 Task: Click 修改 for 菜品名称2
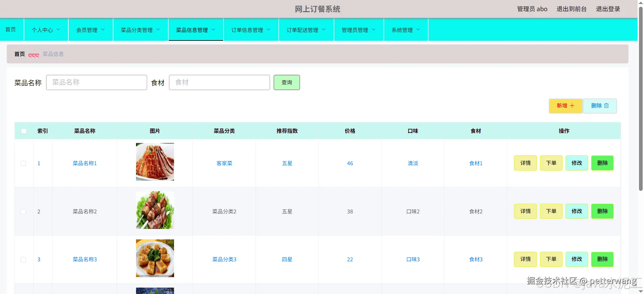577,211
